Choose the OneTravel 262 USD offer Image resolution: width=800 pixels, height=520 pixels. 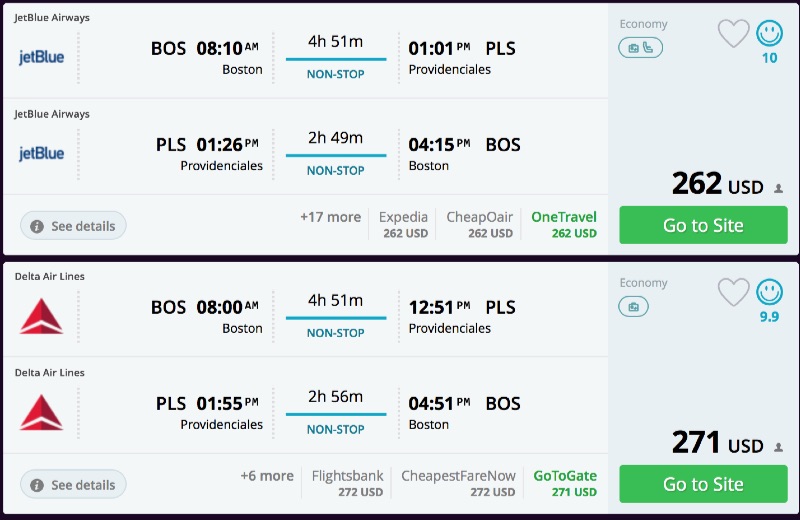tap(564, 224)
